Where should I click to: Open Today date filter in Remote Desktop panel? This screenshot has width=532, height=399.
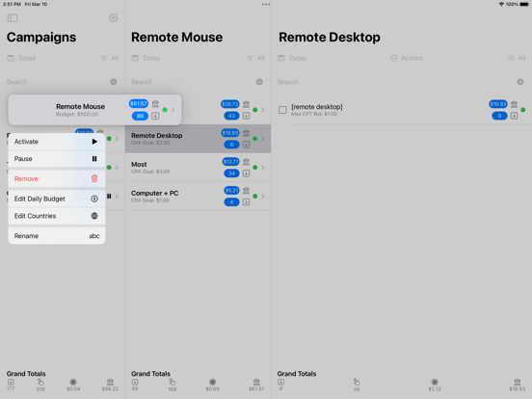292,58
